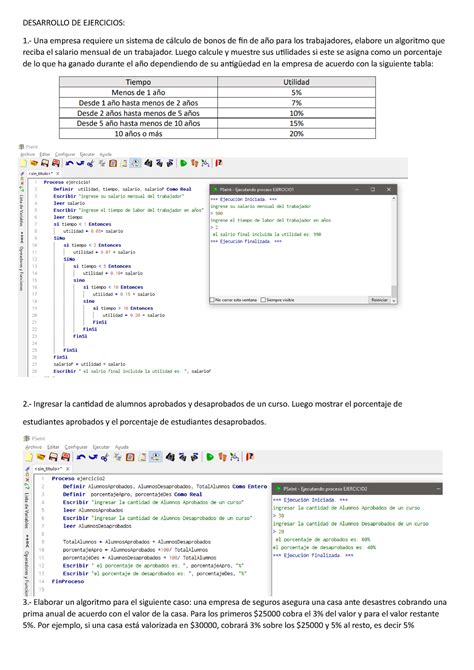474x670 pixels.
Task: Click the Save As icon in the ejercicio1 PSeInt toolbar
Action: click(56, 163)
